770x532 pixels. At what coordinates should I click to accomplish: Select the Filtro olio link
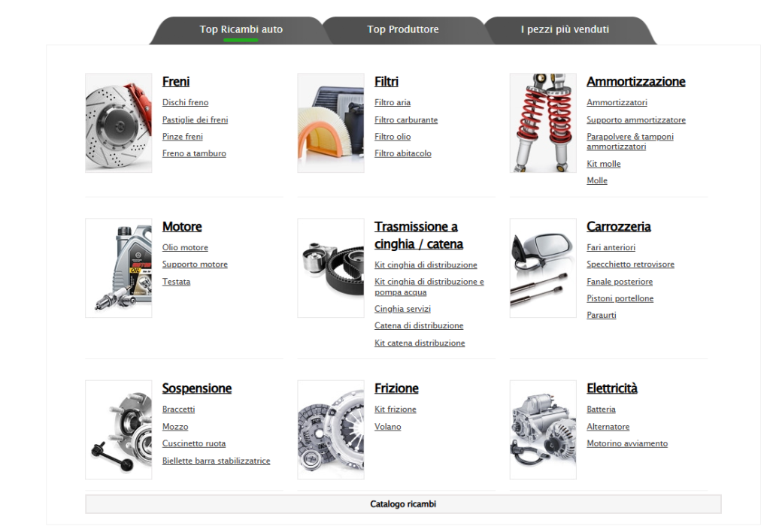(x=393, y=137)
